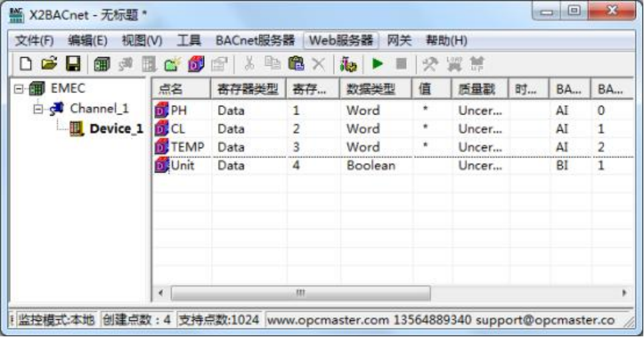Click the X2BACnet application title icon
This screenshot has height=337, width=644.
[17, 15]
